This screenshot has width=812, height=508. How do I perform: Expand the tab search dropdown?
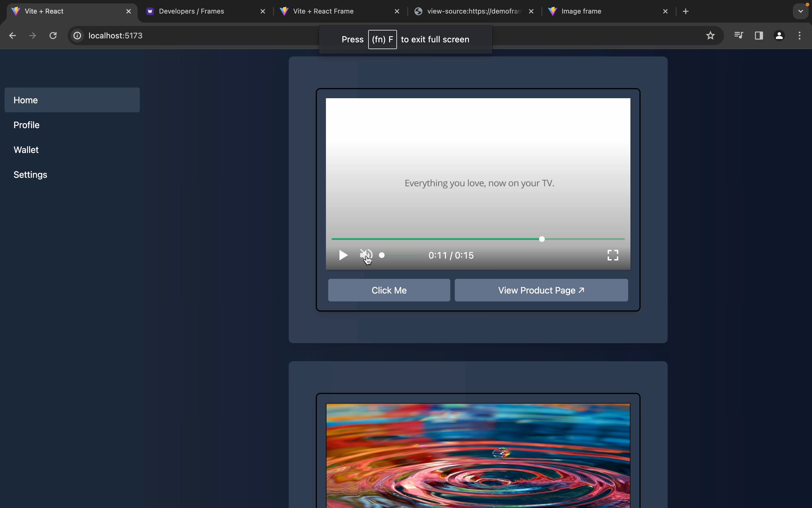(801, 11)
